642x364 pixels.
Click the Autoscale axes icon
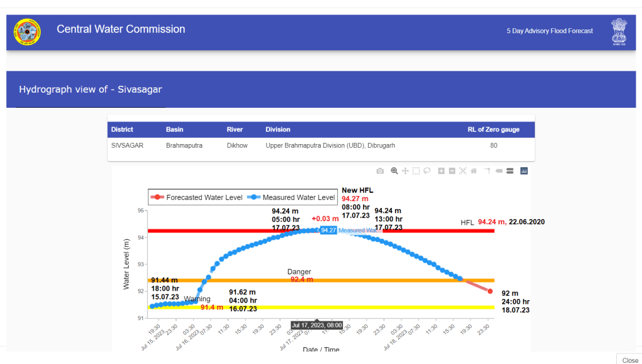pos(463,171)
